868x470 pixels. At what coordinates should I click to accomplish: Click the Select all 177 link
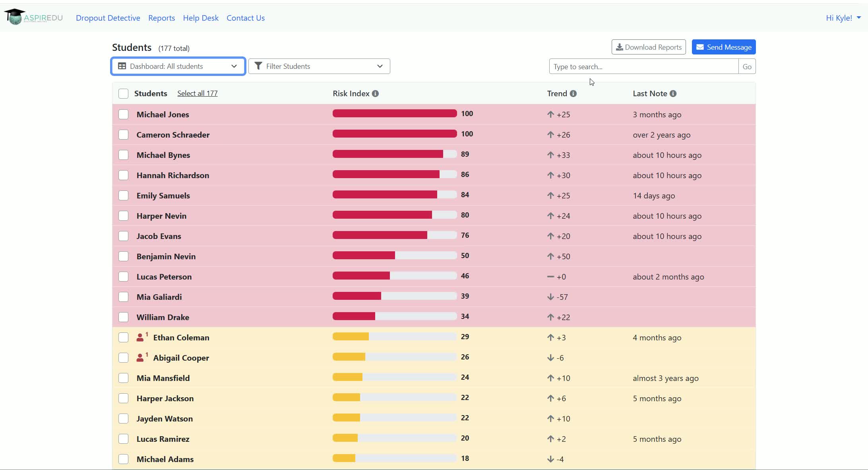(198, 93)
